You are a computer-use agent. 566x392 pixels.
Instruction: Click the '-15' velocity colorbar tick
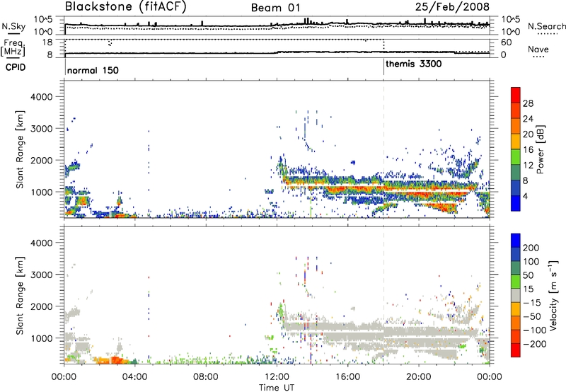532,303
